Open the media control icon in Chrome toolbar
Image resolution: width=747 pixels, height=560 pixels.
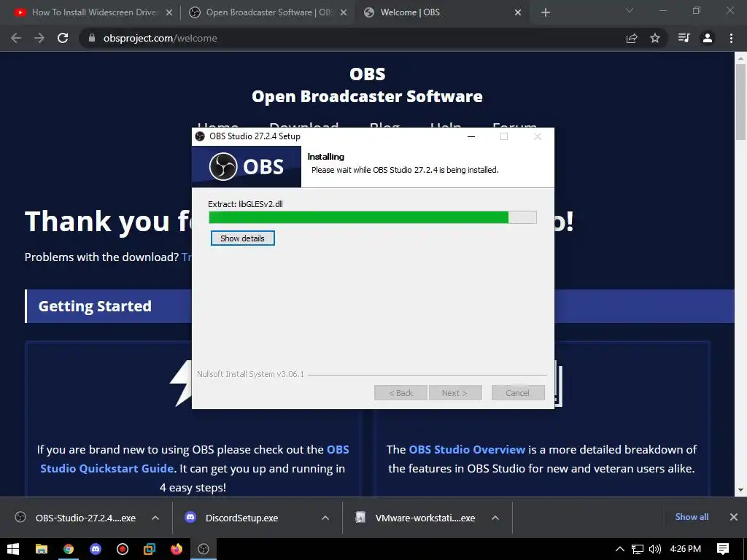pos(684,38)
